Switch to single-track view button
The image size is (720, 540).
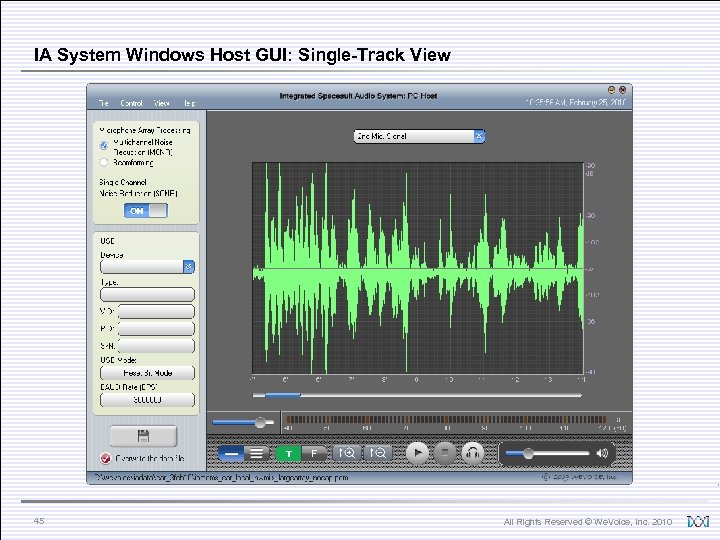coord(231,454)
